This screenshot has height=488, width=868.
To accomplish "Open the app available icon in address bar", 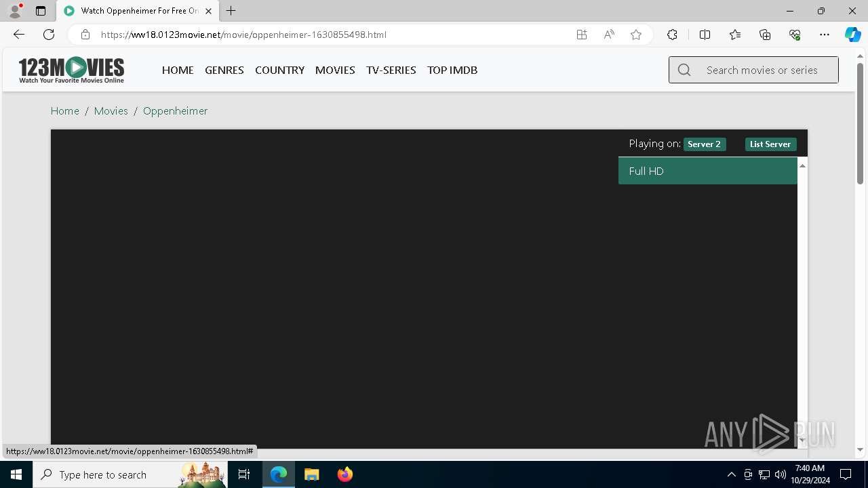I will [582, 35].
